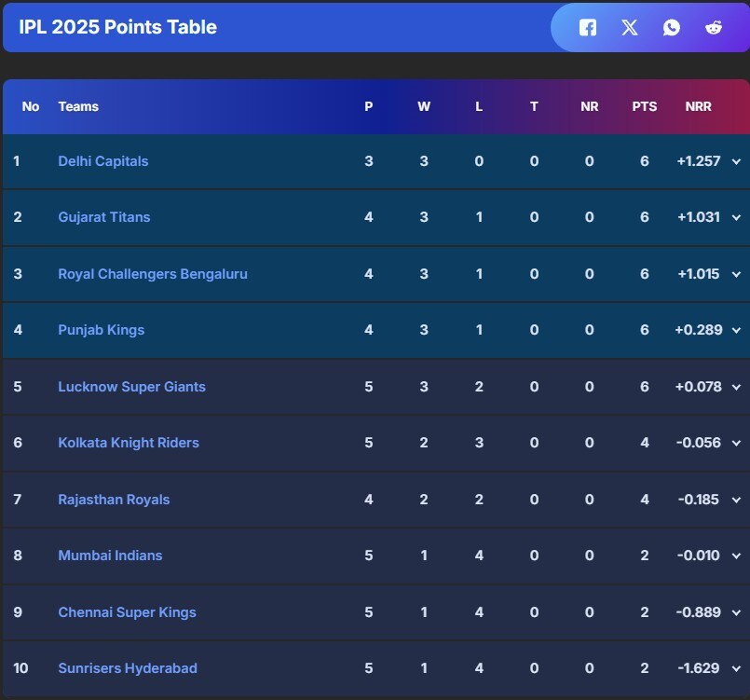Expand Royal Challengers Bengaluru row details
This screenshot has width=750, height=700.
coord(736,274)
